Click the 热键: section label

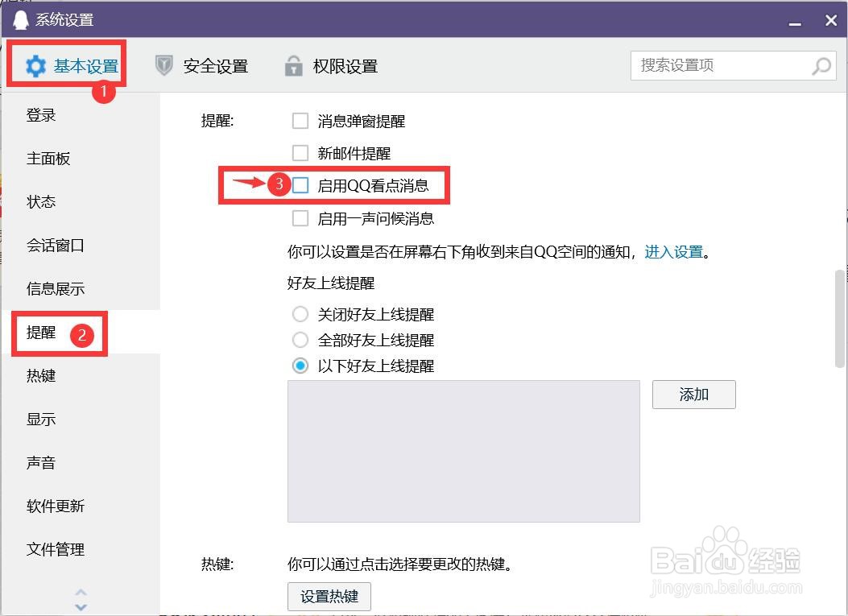[217, 564]
